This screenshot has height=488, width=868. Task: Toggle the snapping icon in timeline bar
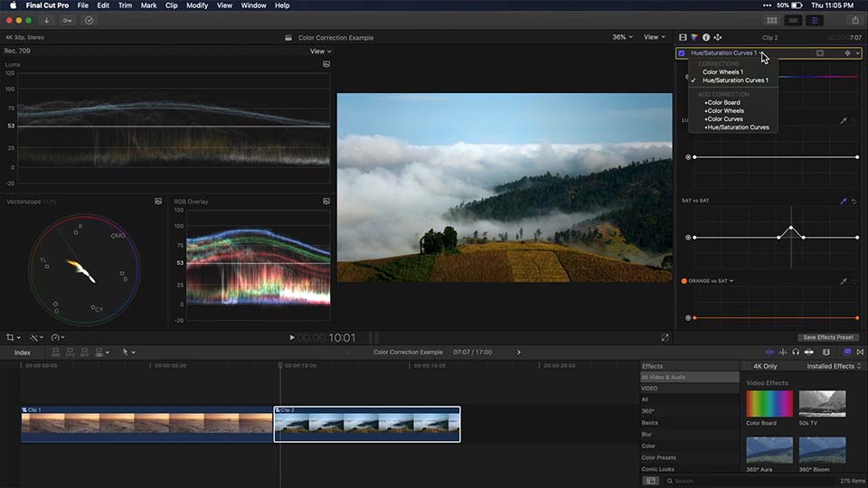pyautogui.click(x=808, y=352)
